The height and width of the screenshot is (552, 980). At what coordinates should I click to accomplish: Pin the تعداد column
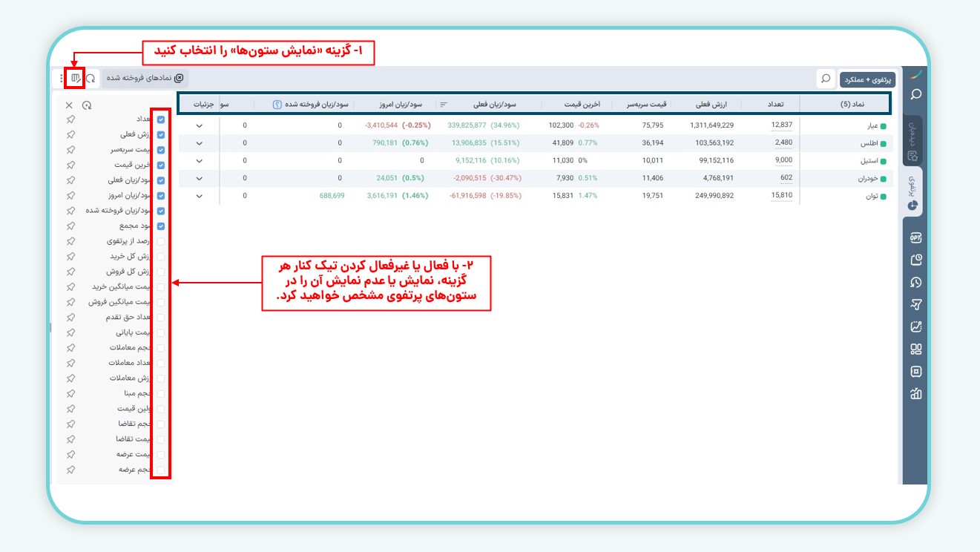(x=70, y=119)
